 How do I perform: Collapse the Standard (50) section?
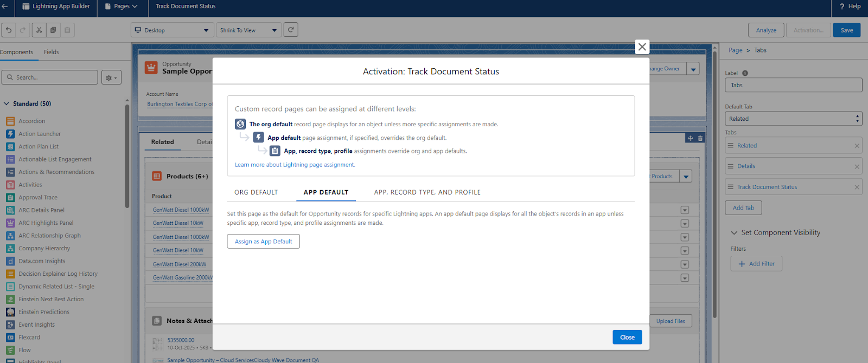click(x=7, y=103)
